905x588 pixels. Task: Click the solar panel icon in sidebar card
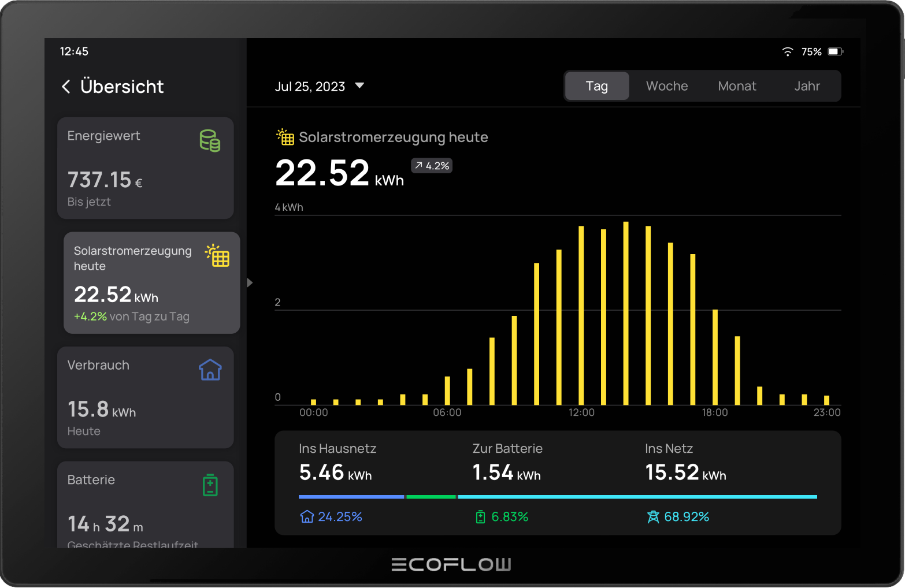click(x=217, y=255)
